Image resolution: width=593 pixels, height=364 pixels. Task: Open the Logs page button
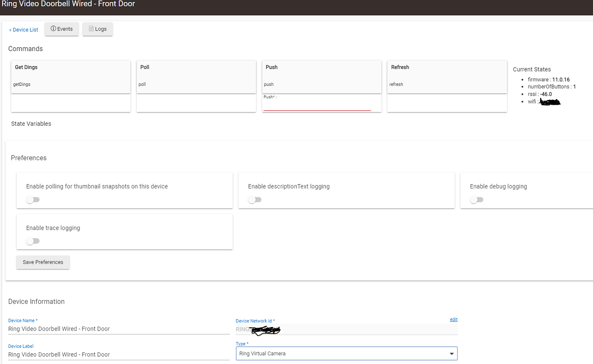click(98, 29)
